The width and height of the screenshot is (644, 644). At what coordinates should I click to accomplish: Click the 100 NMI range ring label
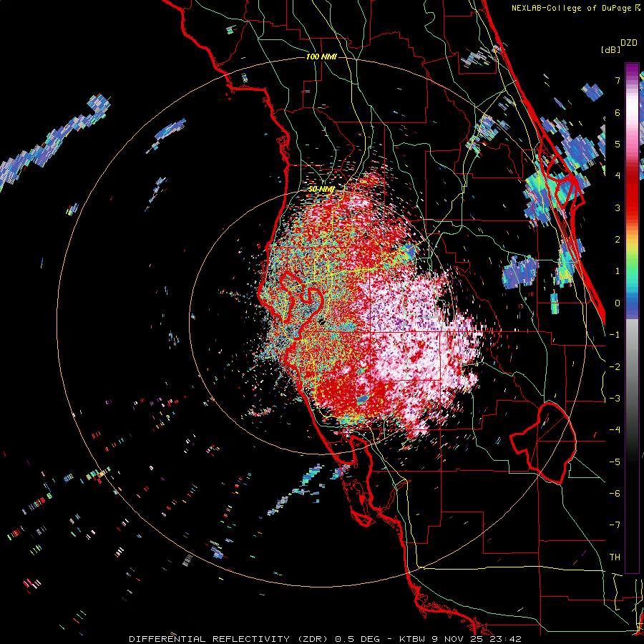point(321,57)
